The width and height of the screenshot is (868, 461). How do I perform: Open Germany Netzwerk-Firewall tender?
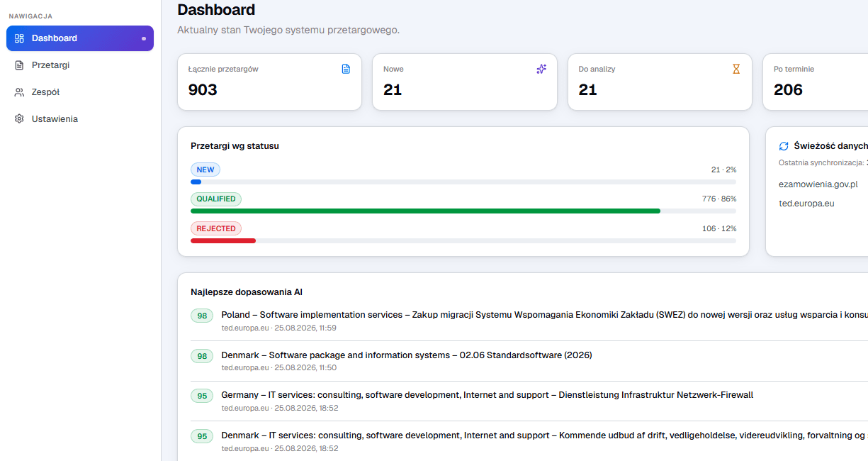(487, 395)
